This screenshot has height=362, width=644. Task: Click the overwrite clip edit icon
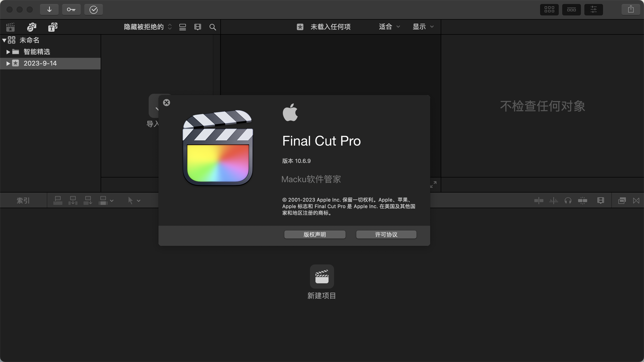coord(103,201)
